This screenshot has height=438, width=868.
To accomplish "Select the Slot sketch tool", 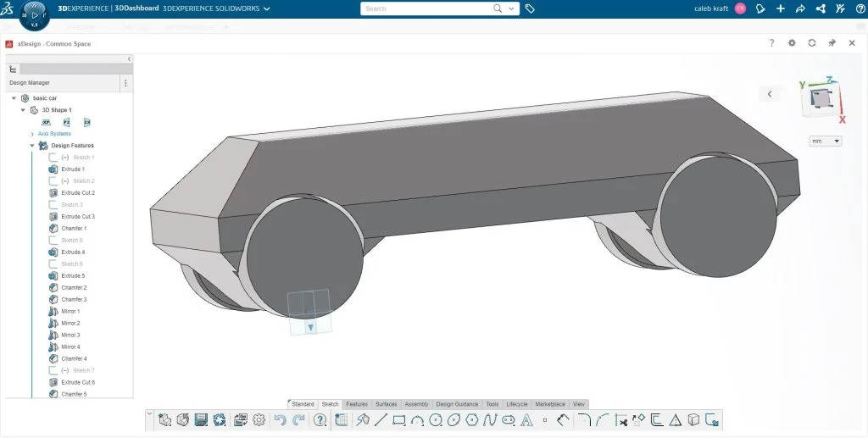I will [509, 420].
